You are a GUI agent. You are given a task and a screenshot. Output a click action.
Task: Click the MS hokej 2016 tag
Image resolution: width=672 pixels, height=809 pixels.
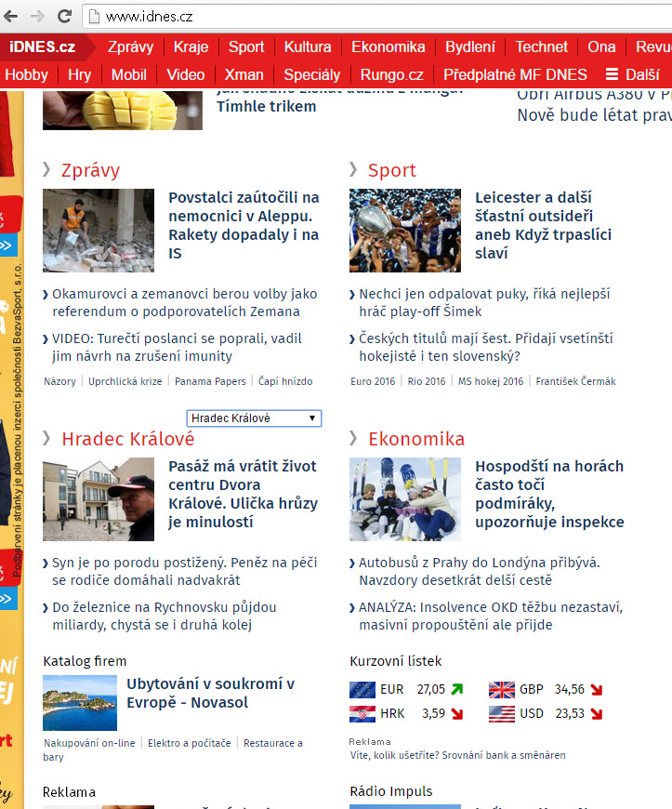[x=491, y=381]
